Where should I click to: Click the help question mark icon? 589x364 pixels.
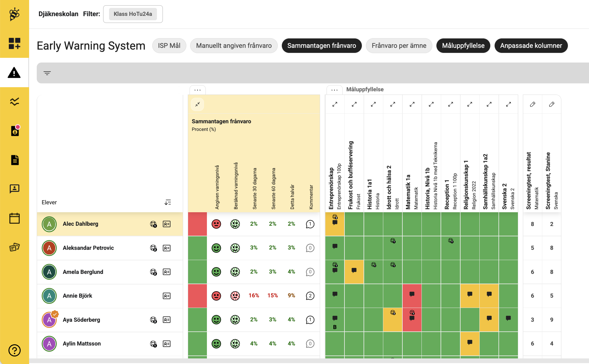(14, 350)
